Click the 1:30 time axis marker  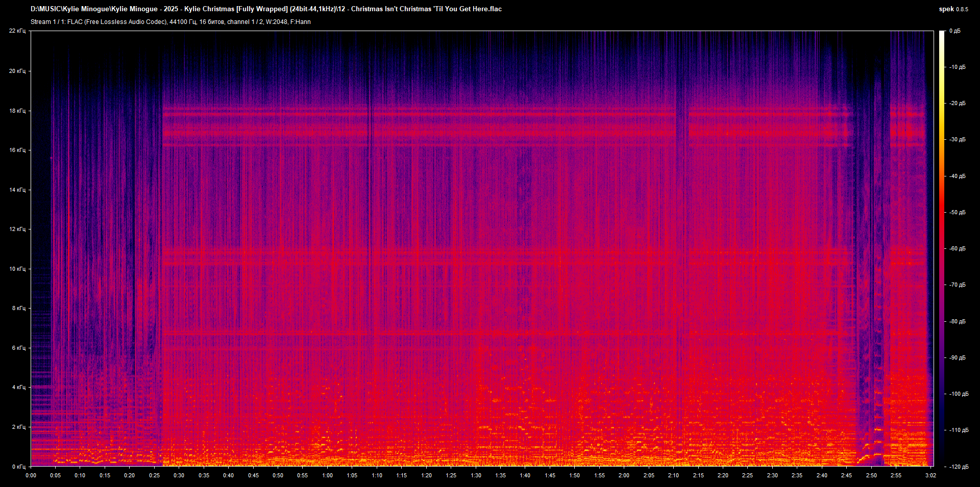[x=476, y=475]
